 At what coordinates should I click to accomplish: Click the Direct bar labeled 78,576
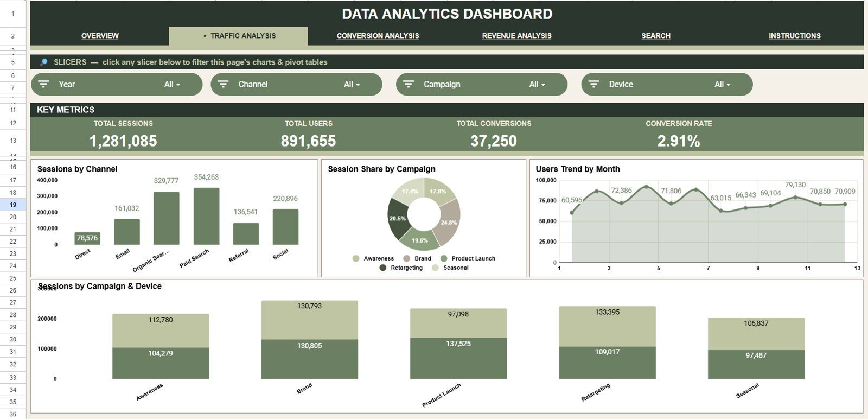pyautogui.click(x=87, y=238)
